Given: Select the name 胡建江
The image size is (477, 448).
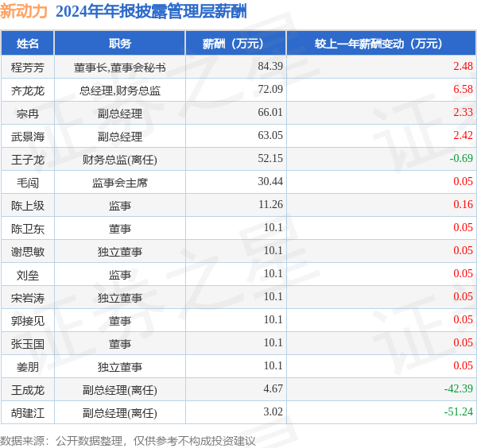Looking at the screenshot, I should point(28,413).
